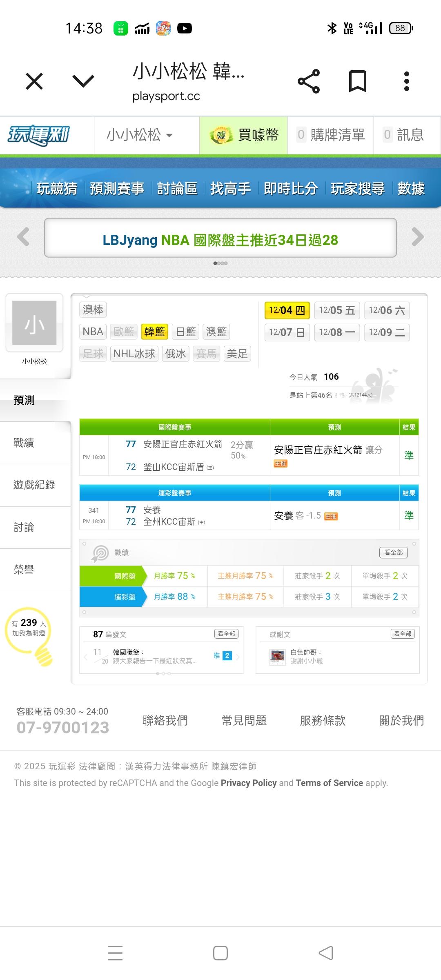Tap the share icon in browser bar
The width and height of the screenshot is (441, 980).
click(x=309, y=81)
